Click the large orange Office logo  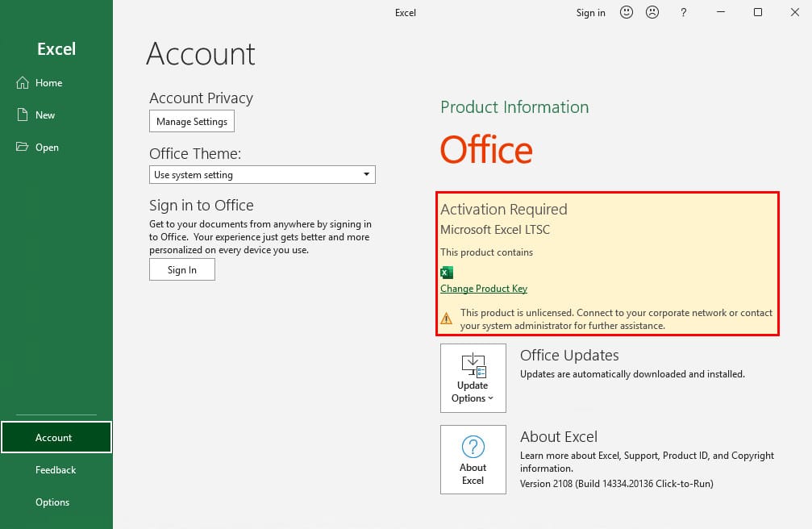click(x=486, y=150)
